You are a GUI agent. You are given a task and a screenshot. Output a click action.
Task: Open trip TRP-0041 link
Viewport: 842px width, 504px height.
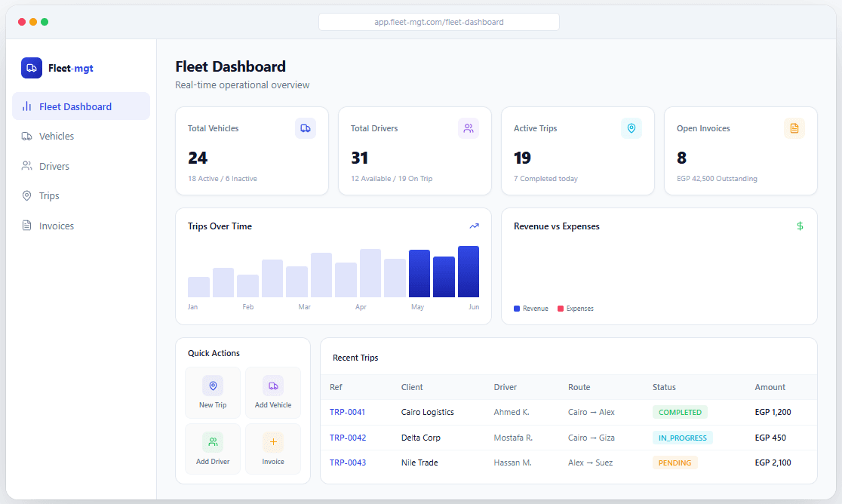[x=347, y=412]
